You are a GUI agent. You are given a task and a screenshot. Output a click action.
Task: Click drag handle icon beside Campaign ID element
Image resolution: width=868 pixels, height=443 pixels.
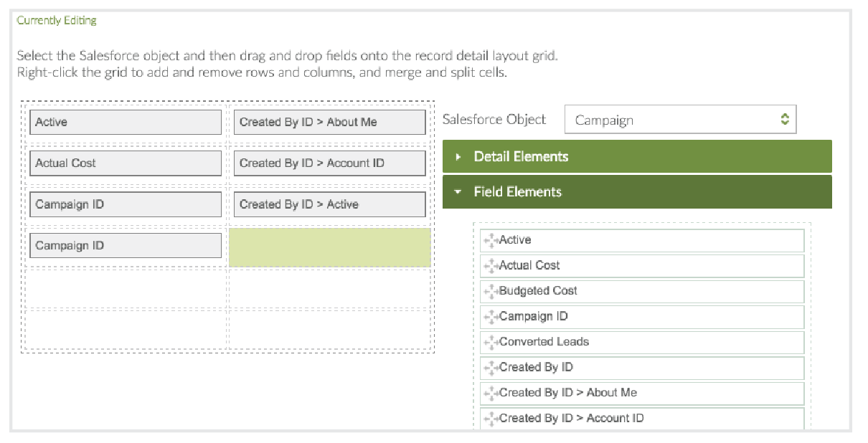click(491, 317)
